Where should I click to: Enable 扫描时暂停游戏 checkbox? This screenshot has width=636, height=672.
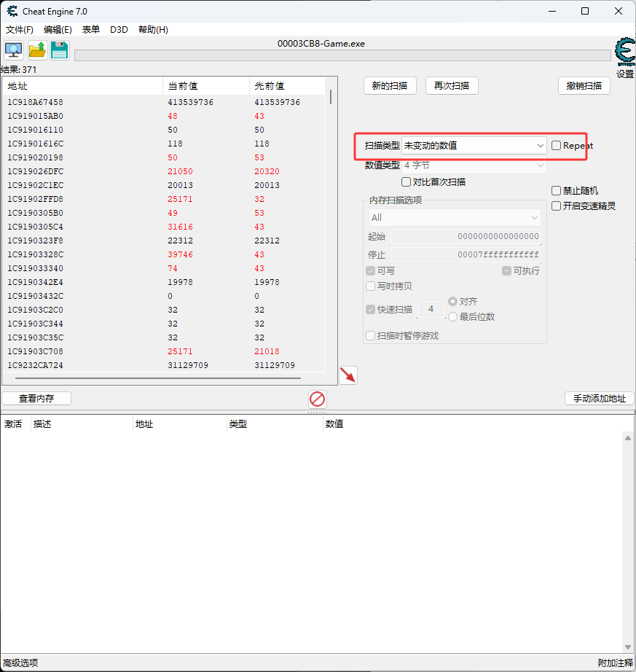(x=371, y=335)
